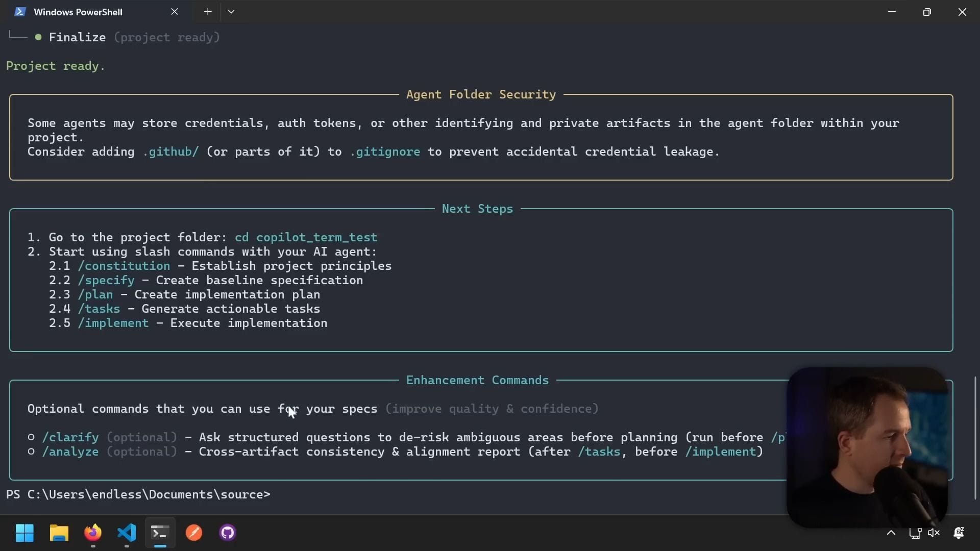The width and height of the screenshot is (980, 551).
Task: Open a new terminal tab with plus button
Action: (x=208, y=12)
